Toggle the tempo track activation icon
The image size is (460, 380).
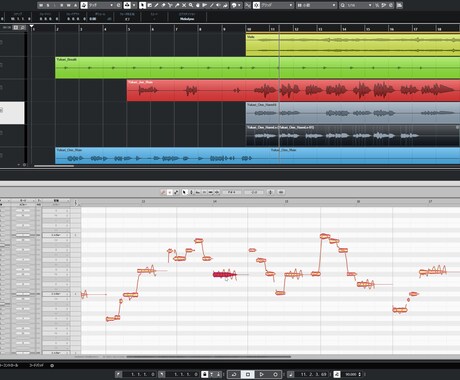pos(337,374)
